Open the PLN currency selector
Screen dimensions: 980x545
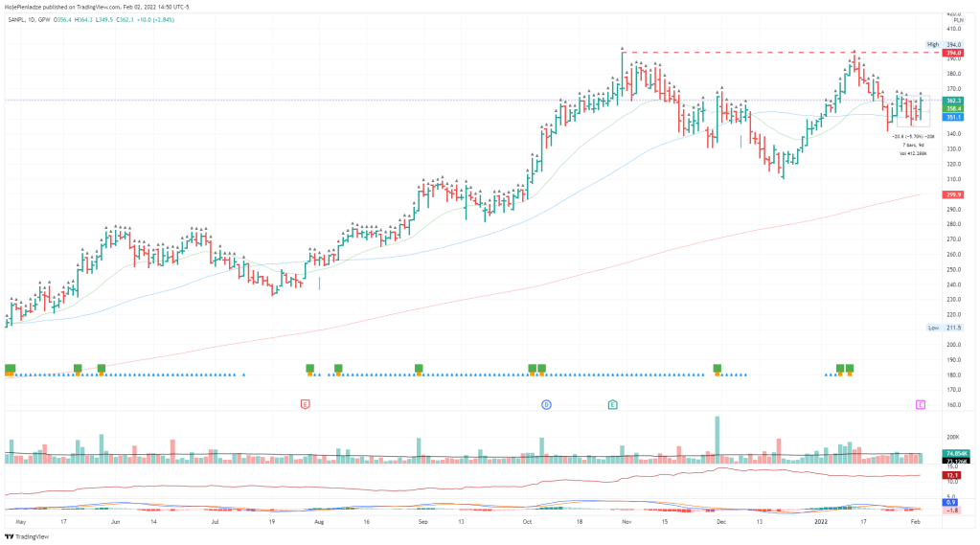[x=958, y=20]
